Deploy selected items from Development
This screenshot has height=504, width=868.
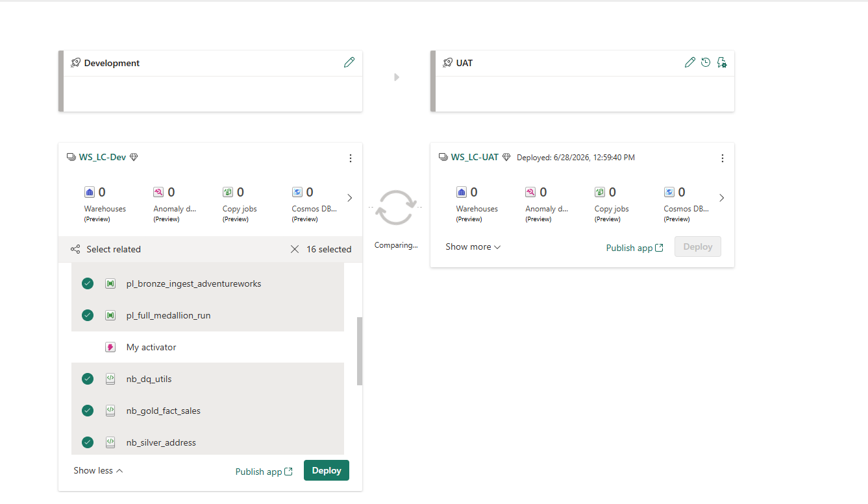coord(327,470)
